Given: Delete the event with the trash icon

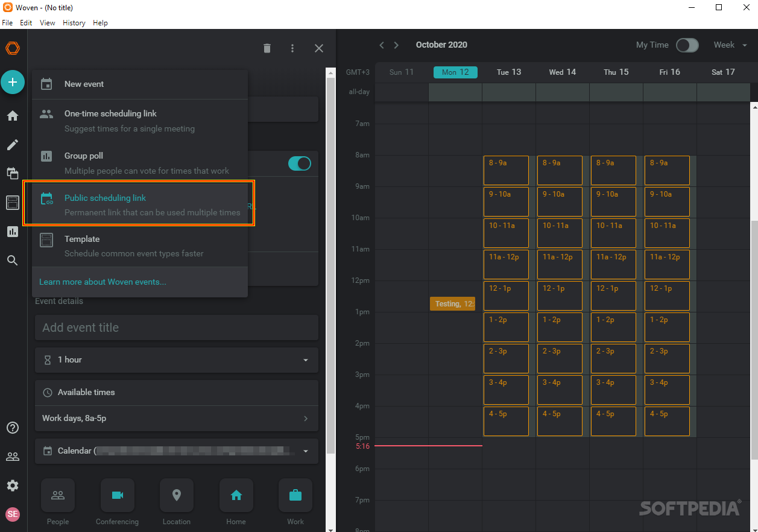Looking at the screenshot, I should click(267, 48).
